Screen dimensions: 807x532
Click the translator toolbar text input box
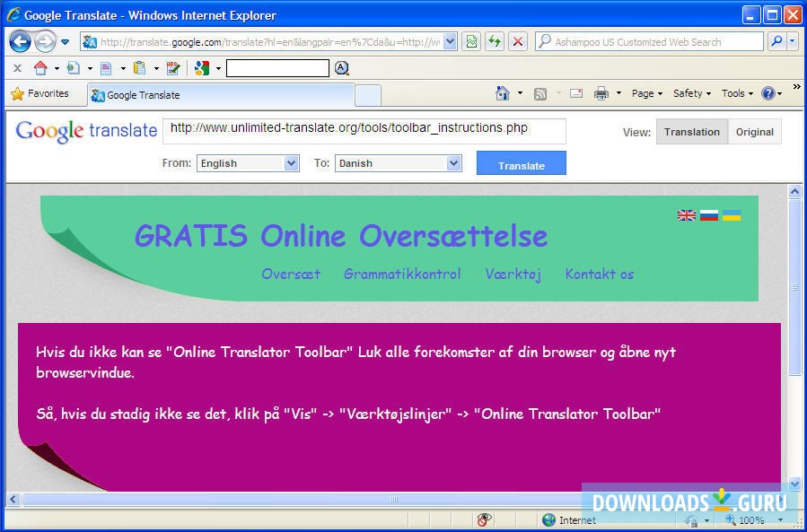click(x=277, y=68)
